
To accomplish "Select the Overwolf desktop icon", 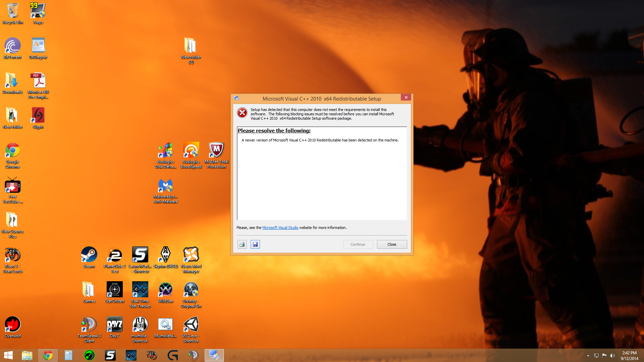I will coord(13,327).
